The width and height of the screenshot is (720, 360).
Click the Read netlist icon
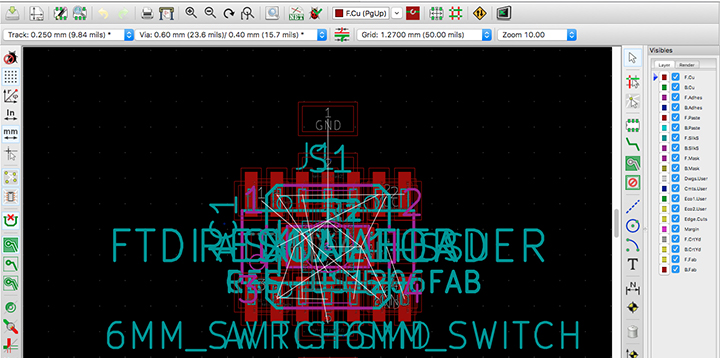click(296, 13)
